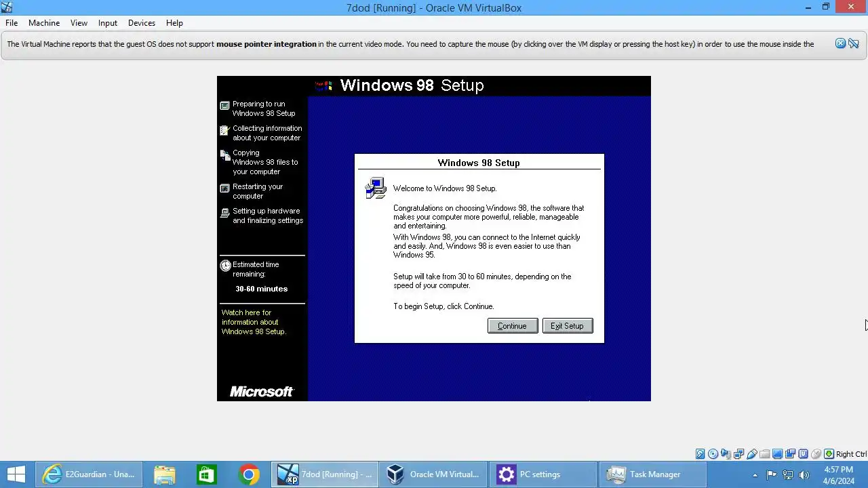Click the volume speaker tray icon
868x488 pixels.
click(804, 474)
